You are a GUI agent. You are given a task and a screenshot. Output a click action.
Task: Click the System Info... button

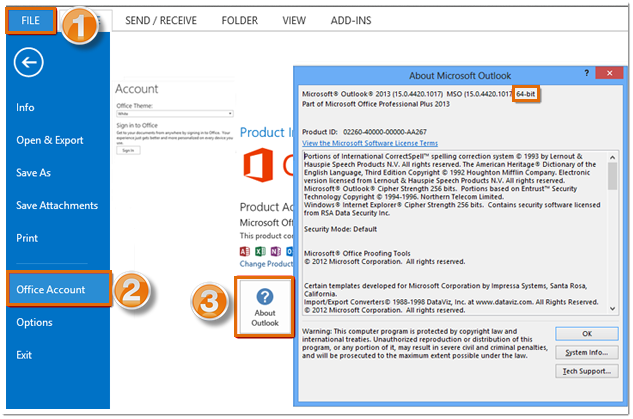tap(587, 352)
